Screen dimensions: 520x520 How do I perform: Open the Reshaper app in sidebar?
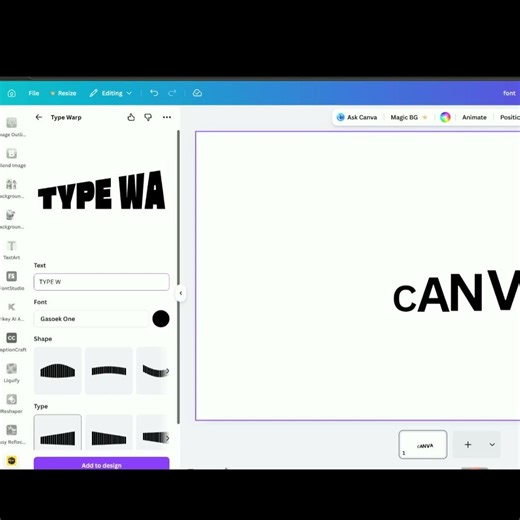coord(12,403)
